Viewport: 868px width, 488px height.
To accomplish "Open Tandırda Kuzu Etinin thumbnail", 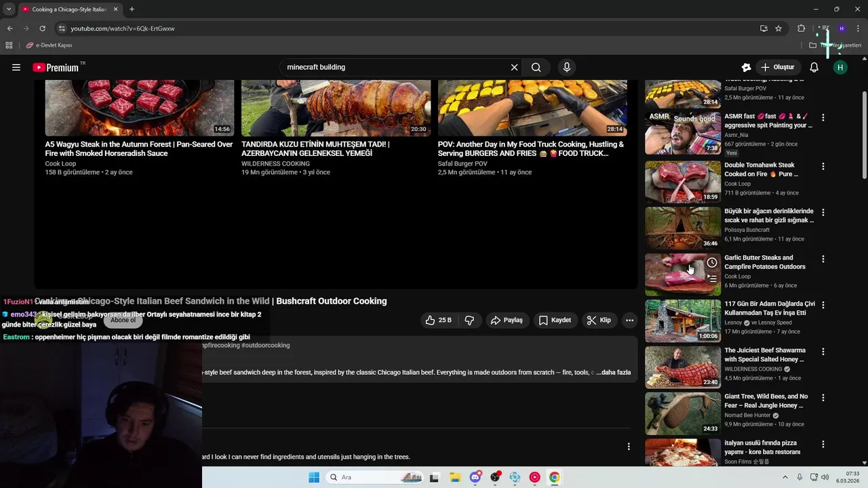I will pyautogui.click(x=336, y=108).
